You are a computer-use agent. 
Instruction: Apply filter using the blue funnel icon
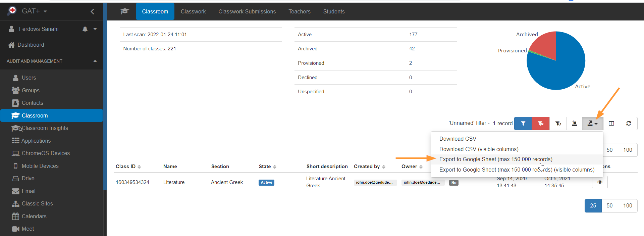coord(523,124)
